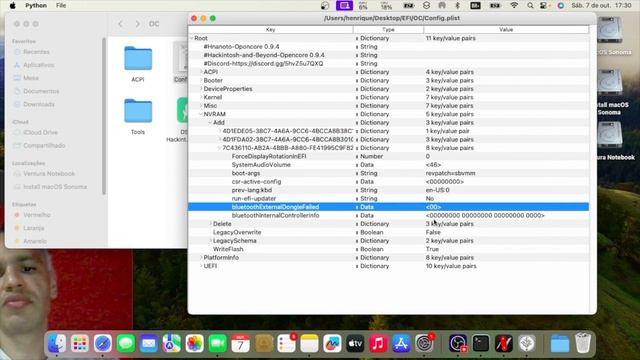Select the boot-args key row
This screenshot has height=360, width=640.
388,173
